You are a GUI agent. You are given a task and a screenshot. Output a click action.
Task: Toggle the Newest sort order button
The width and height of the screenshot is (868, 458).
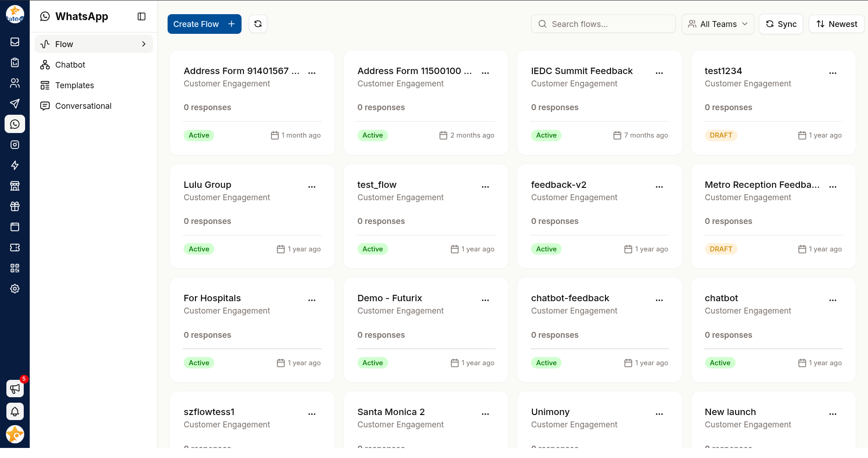836,24
